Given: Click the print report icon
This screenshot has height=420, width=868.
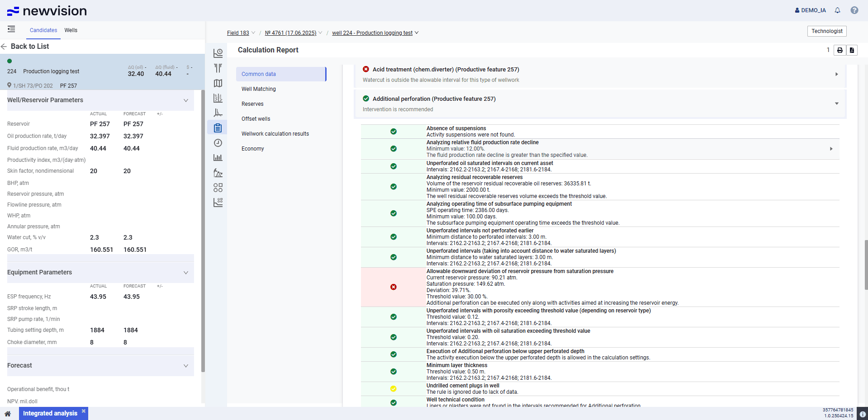Looking at the screenshot, I should pyautogui.click(x=840, y=50).
